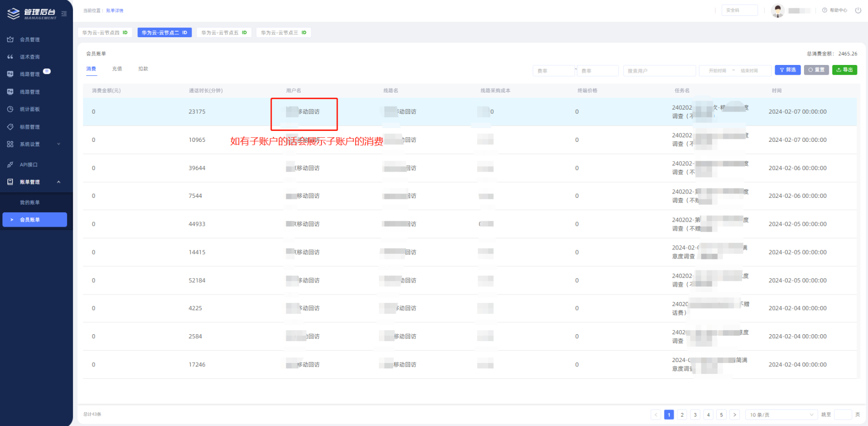868x426 pixels.
Task: Click the green 导出 export button
Action: [844, 70]
